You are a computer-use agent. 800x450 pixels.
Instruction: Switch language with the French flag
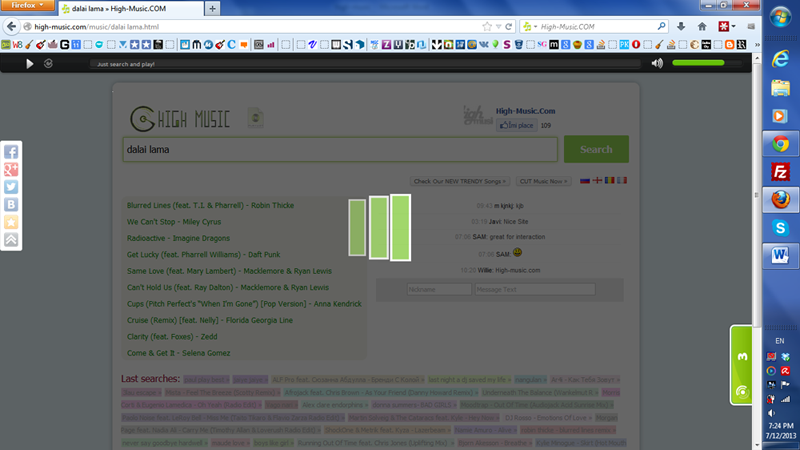click(621, 181)
